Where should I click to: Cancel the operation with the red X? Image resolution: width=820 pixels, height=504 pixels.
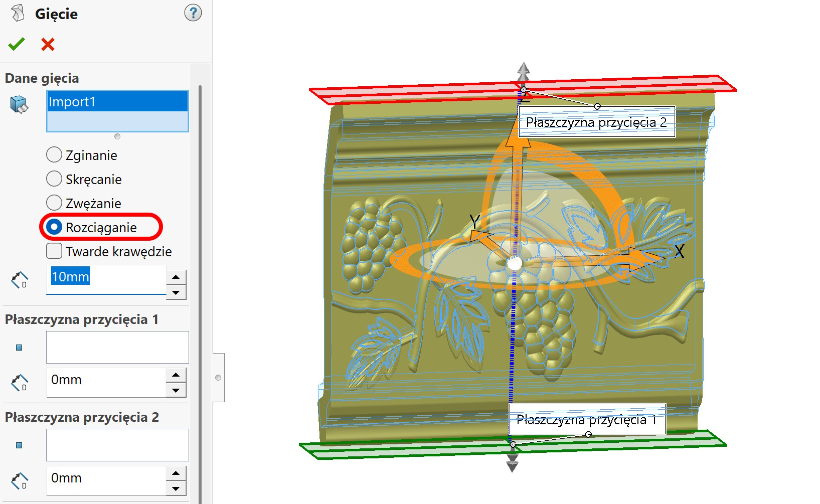[48, 45]
